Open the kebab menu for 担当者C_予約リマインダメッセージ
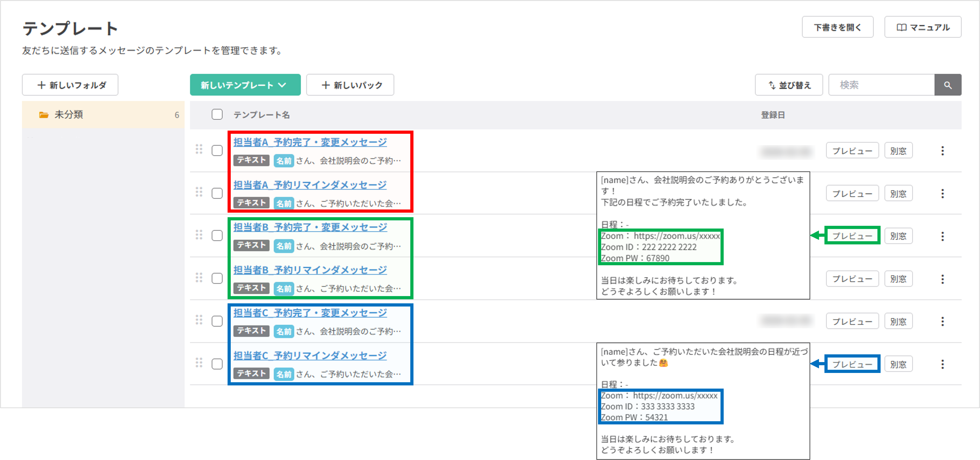Viewport: 980px width, 460px height. (943, 364)
